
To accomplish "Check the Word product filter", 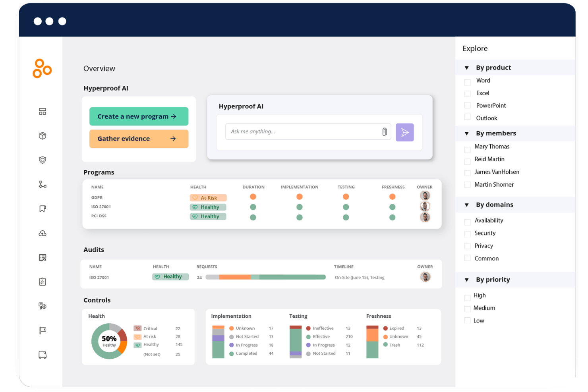I will (x=467, y=82).
